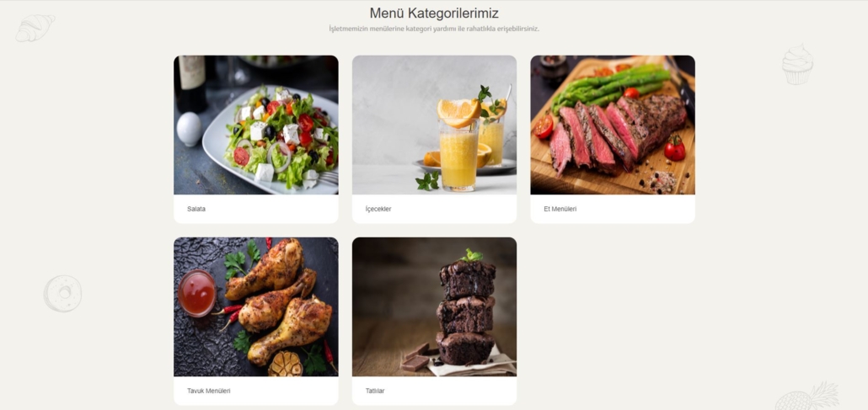This screenshot has width=868, height=410.
Task: Click the white footer of Salata card
Action: [x=255, y=209]
